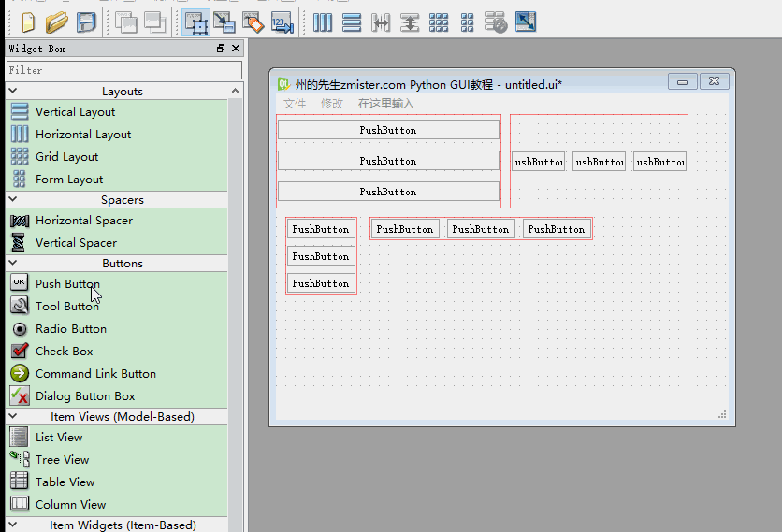Collapse the Item Widgets (Item-Based) category
782x532 pixels.
pyautogui.click(x=13, y=525)
